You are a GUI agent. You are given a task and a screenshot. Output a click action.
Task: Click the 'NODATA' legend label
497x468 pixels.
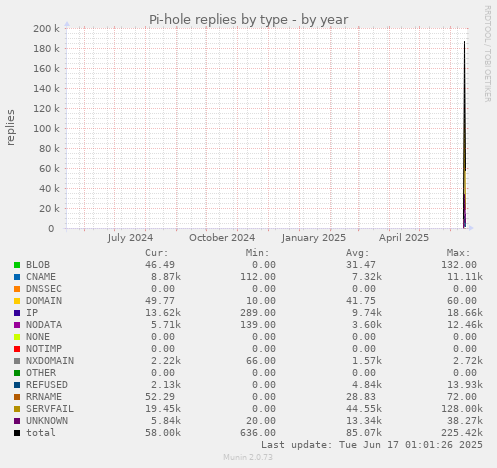(44, 325)
